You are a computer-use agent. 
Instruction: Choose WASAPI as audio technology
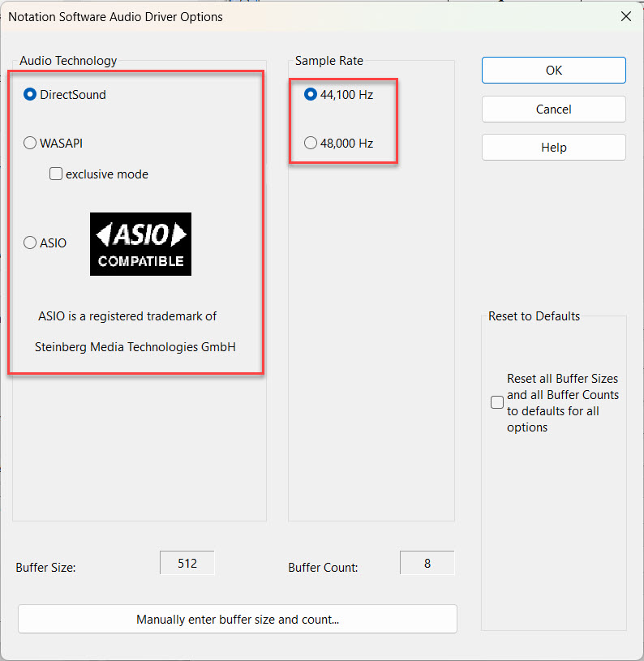pyautogui.click(x=30, y=144)
